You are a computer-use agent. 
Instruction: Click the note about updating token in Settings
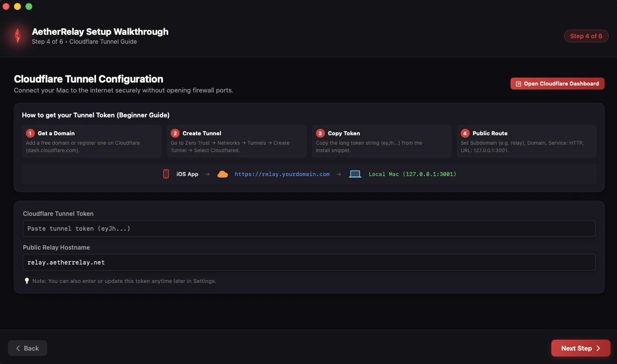(x=124, y=281)
